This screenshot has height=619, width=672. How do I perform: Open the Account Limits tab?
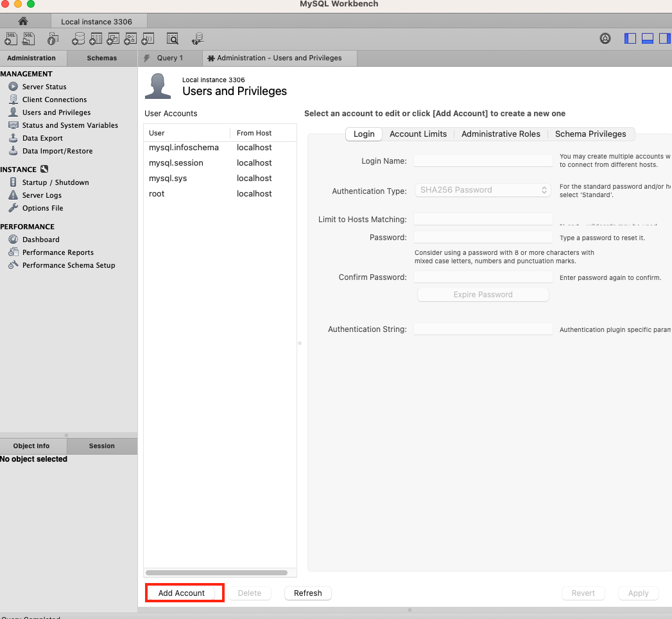[418, 134]
